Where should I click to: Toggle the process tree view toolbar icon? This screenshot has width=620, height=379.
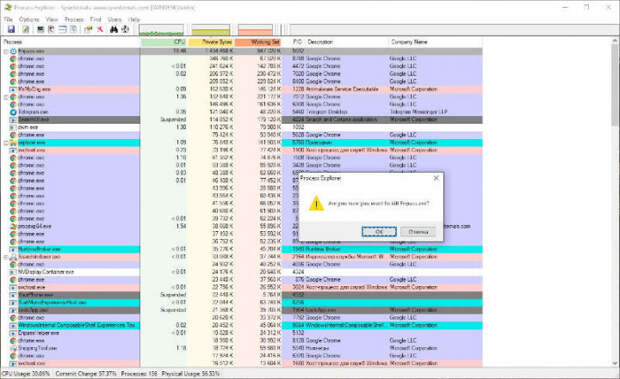pyautogui.click(x=51, y=29)
